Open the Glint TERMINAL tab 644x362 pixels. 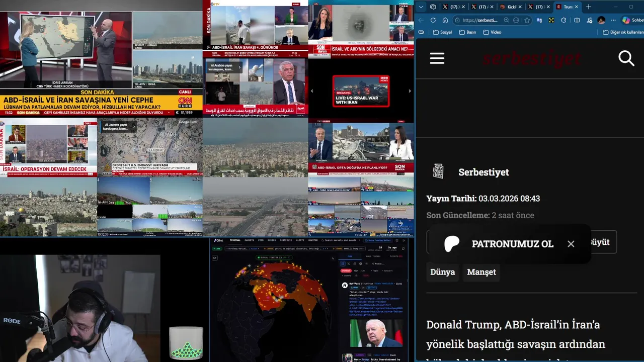[x=235, y=240]
